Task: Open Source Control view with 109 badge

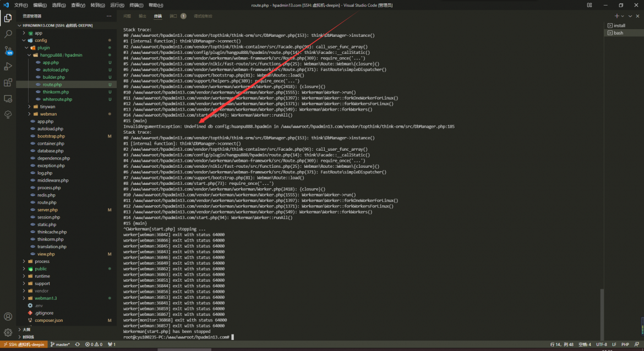Action: coord(8,51)
